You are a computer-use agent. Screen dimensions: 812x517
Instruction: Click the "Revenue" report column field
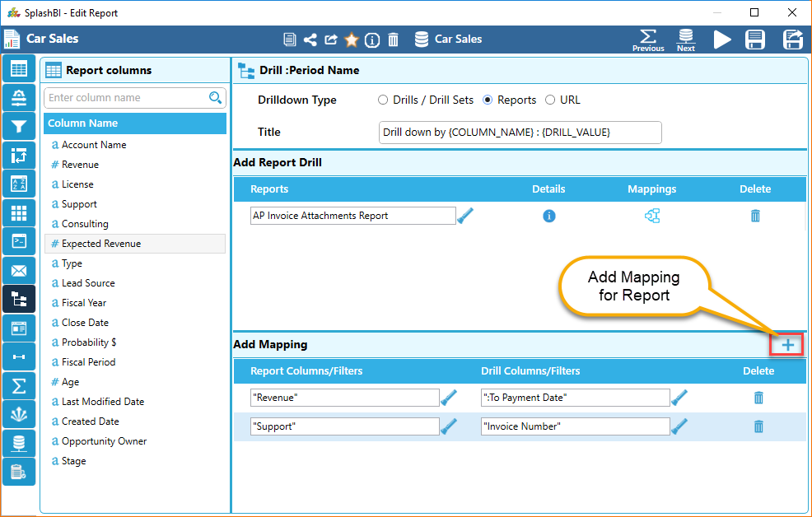click(x=344, y=398)
